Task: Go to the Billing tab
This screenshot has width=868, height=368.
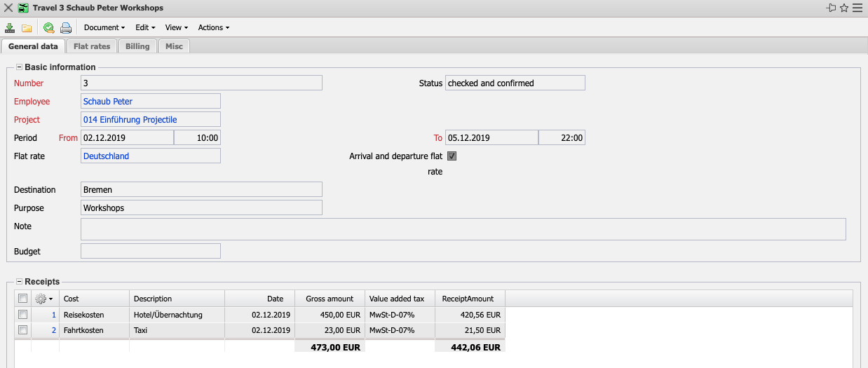Action: (137, 46)
